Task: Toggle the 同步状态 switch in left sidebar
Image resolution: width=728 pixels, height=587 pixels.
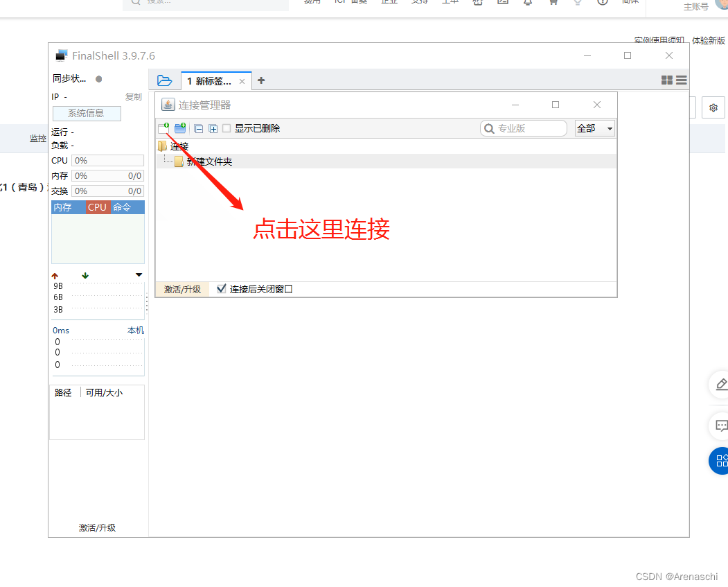Action: click(99, 78)
